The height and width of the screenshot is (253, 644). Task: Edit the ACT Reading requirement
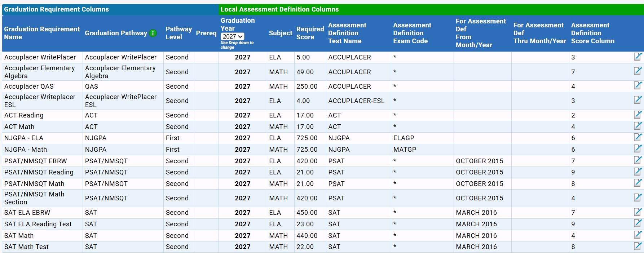[x=638, y=114]
